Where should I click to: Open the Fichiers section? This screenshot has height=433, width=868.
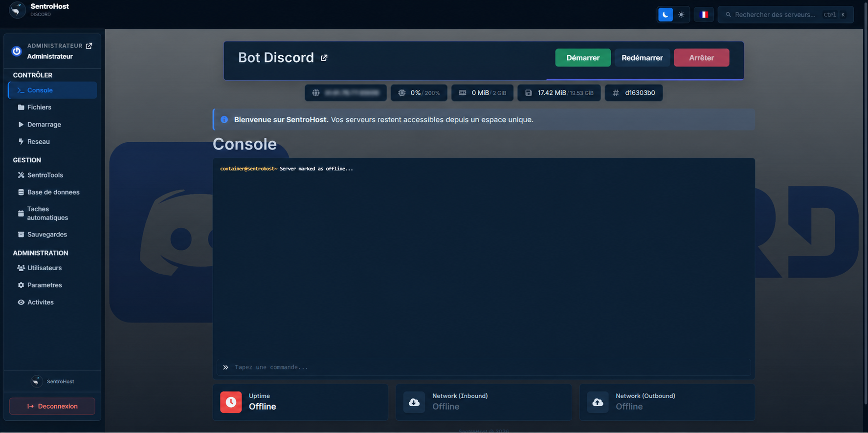tap(52, 107)
